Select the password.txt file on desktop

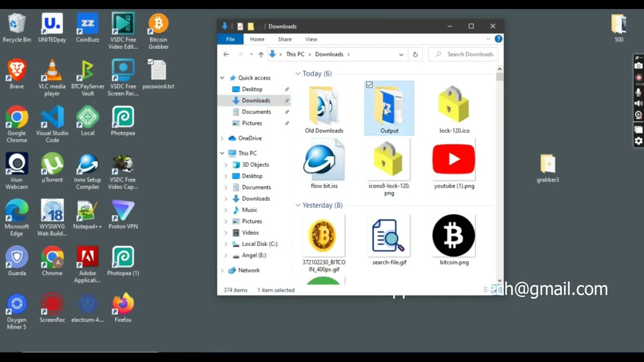(x=158, y=74)
